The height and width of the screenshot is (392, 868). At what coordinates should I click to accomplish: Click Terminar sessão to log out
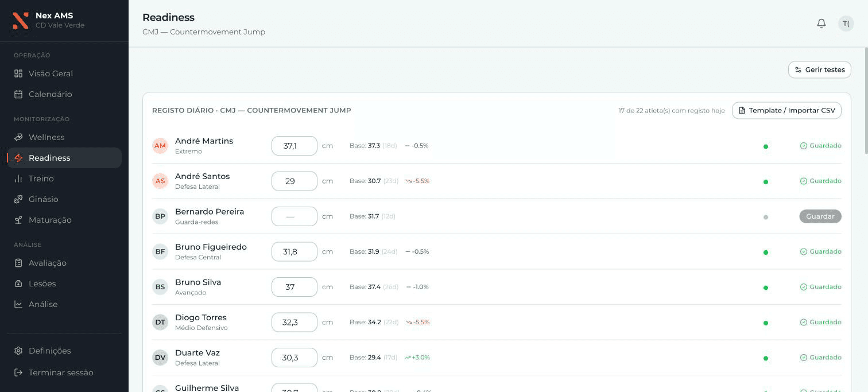coord(64,372)
